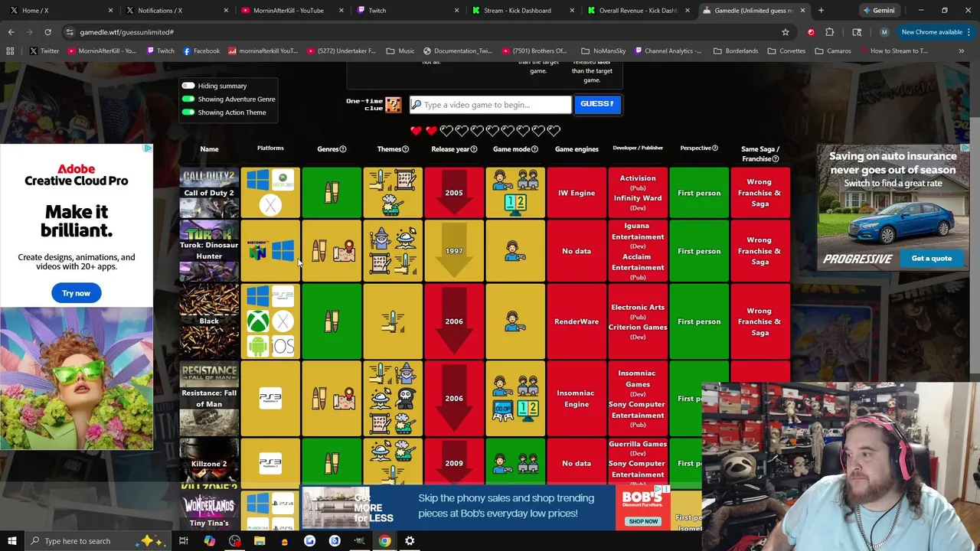Image resolution: width=980 pixels, height=551 pixels.
Task: Go back to the previous page
Action: click(x=11, y=32)
